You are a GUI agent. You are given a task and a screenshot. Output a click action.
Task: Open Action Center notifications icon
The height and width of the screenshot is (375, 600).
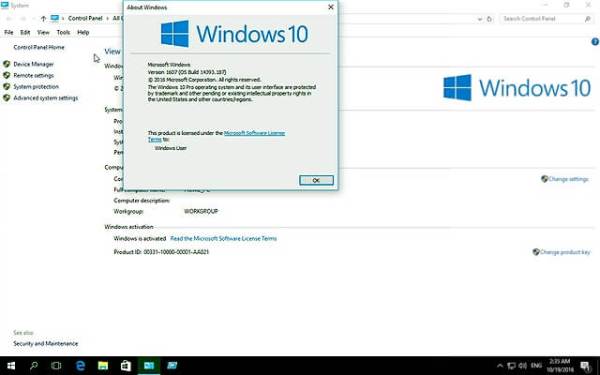pos(586,366)
